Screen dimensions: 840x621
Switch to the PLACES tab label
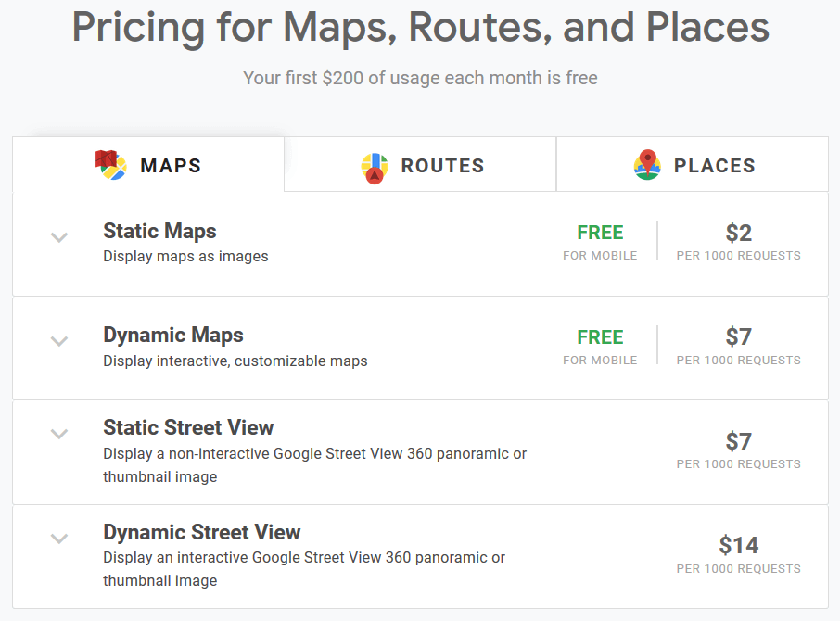pyautogui.click(x=715, y=166)
